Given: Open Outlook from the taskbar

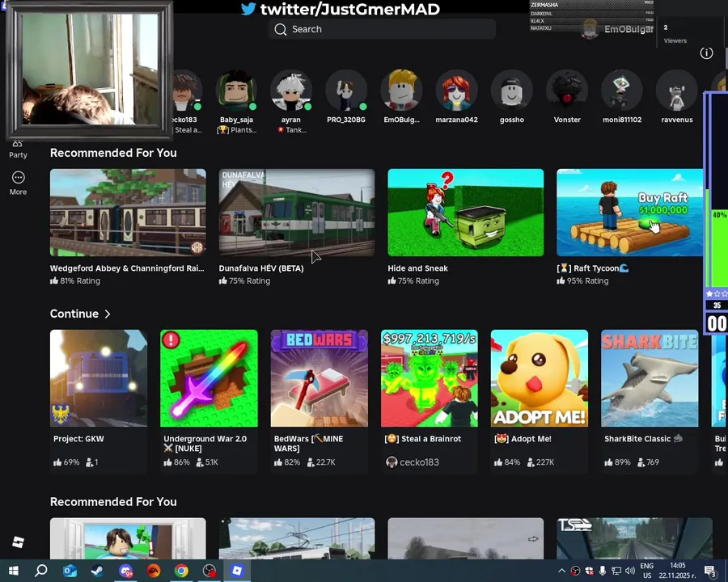Looking at the screenshot, I should (x=70, y=571).
